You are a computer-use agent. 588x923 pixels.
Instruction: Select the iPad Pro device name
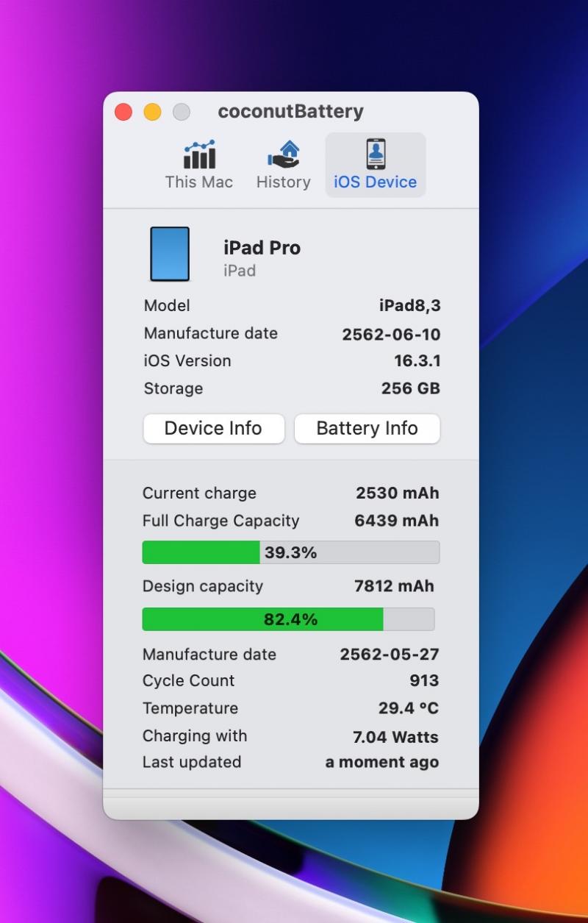point(262,248)
